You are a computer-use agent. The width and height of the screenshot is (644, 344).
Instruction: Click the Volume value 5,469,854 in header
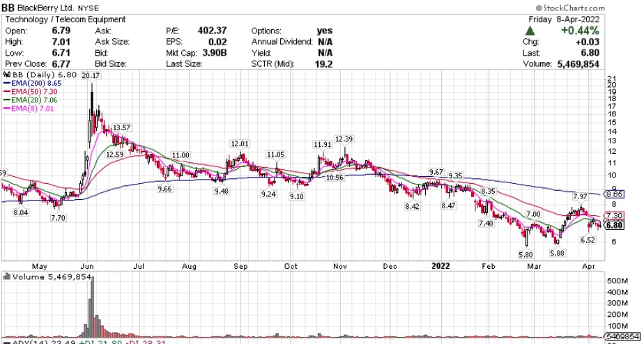(578, 64)
